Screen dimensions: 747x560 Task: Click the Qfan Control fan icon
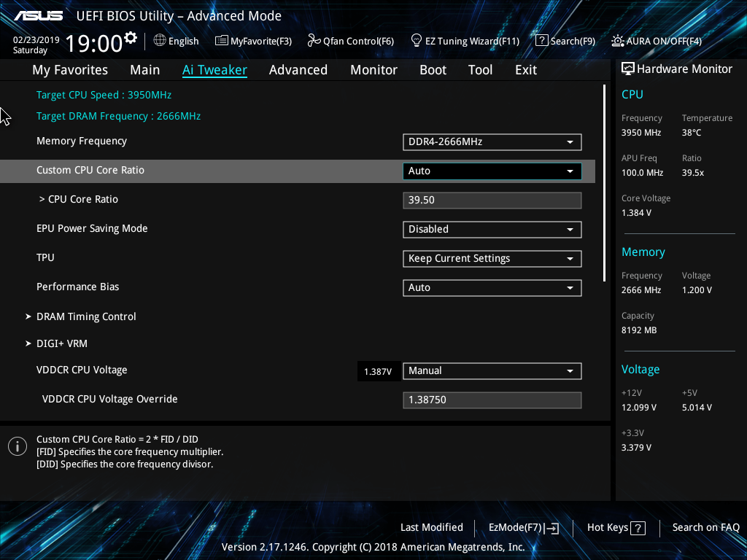click(314, 41)
